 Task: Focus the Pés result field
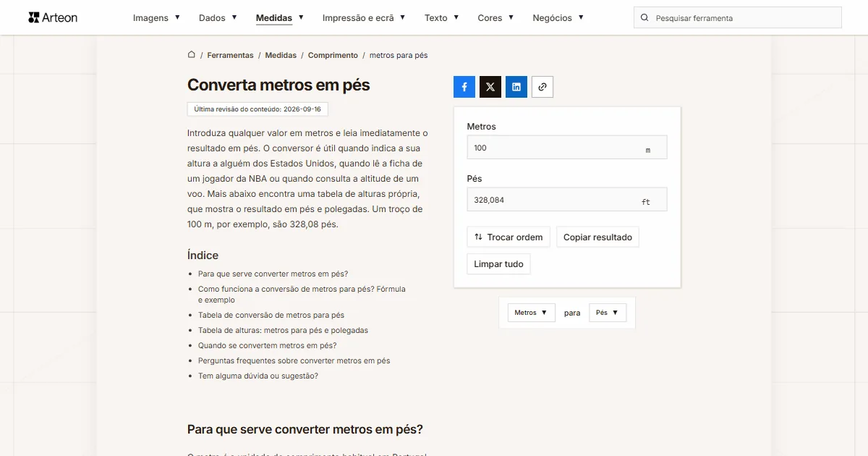coord(567,200)
